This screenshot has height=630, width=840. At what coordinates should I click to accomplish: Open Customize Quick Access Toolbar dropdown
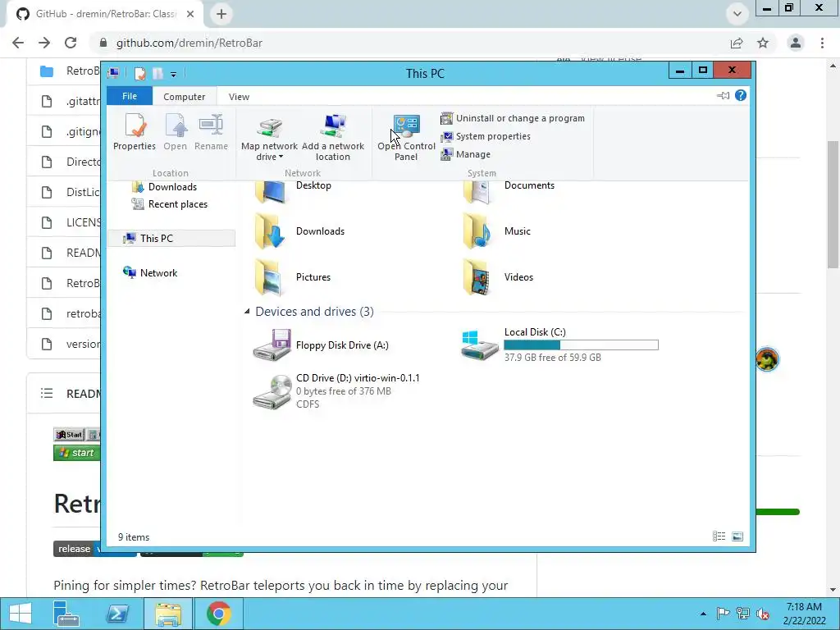click(x=174, y=74)
